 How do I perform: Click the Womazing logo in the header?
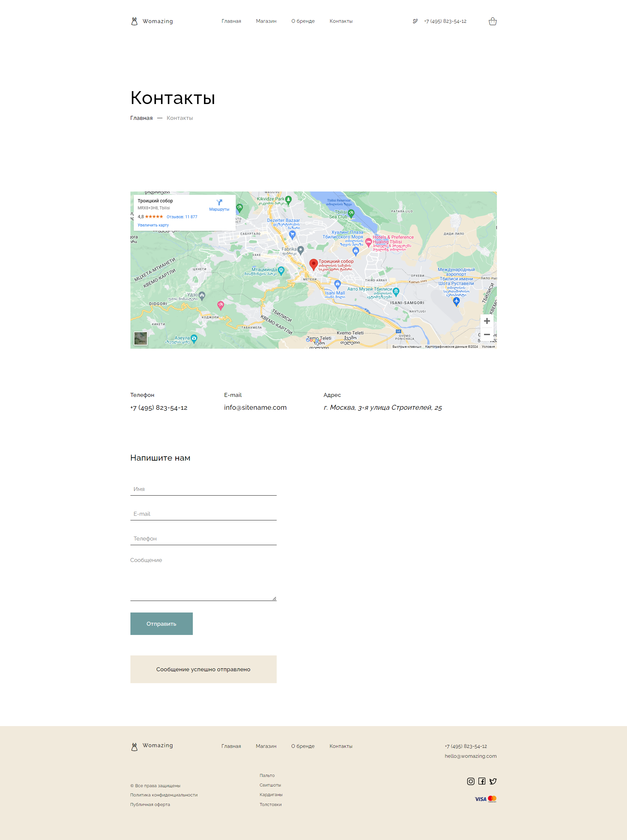(152, 21)
